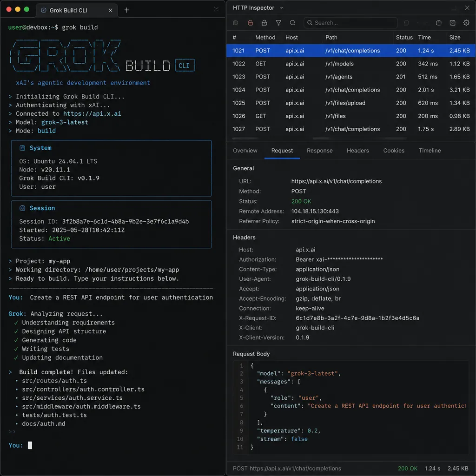Screen dimensions: 476x476
Task: Click Remote Address 104.18.15.130:443
Action: pyautogui.click(x=315, y=212)
